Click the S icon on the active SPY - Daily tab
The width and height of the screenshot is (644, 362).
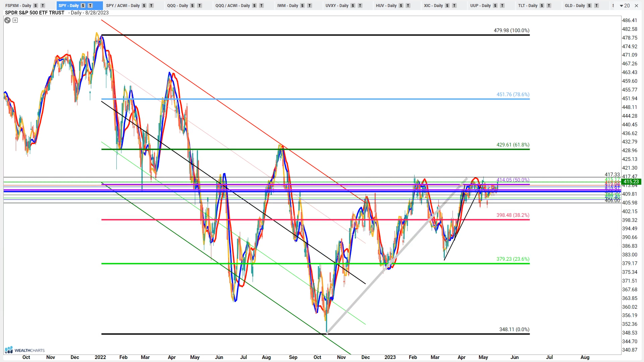tap(83, 6)
